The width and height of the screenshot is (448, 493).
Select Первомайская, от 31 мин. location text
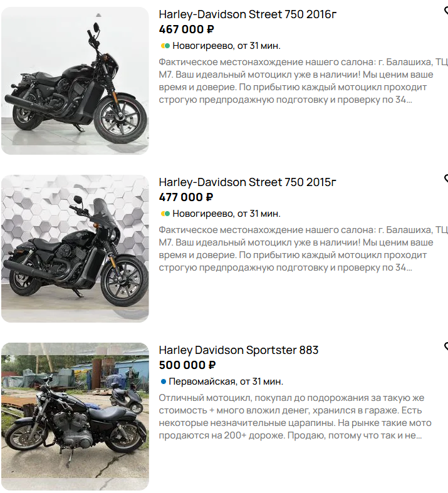pos(226,381)
